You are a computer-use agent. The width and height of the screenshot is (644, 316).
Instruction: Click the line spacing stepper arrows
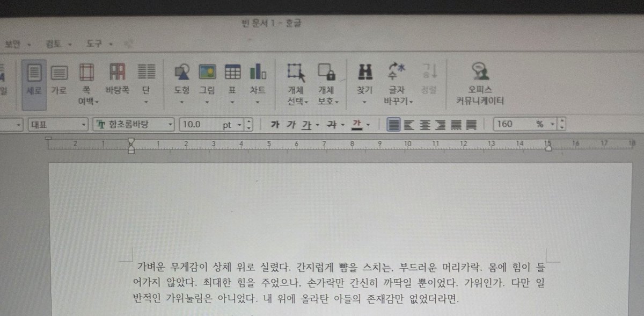pyautogui.click(x=562, y=125)
